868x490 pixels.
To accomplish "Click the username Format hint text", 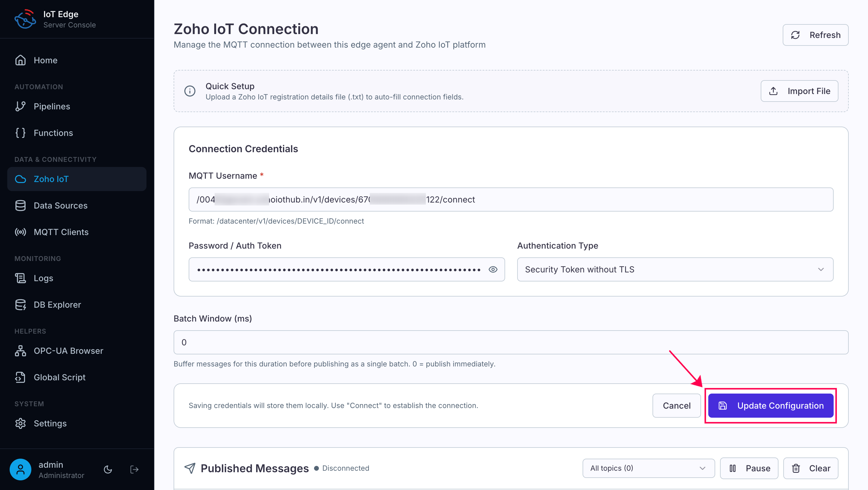I will click(276, 221).
